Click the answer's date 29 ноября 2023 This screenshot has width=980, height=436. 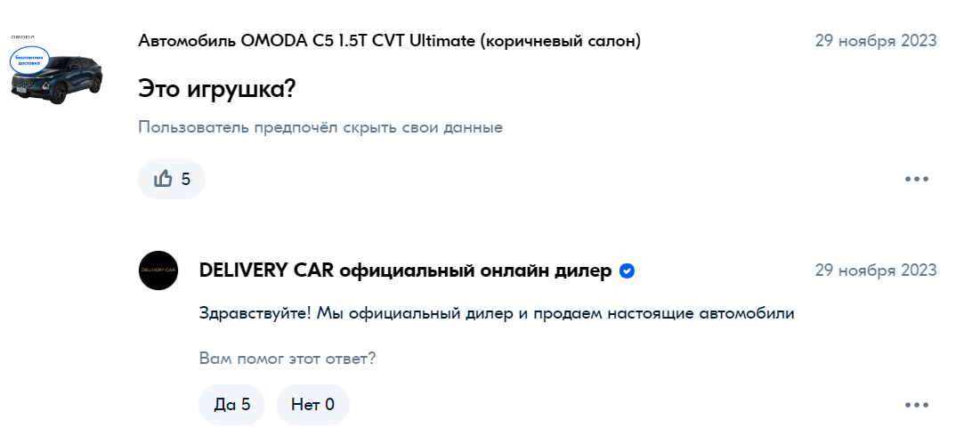tap(876, 270)
